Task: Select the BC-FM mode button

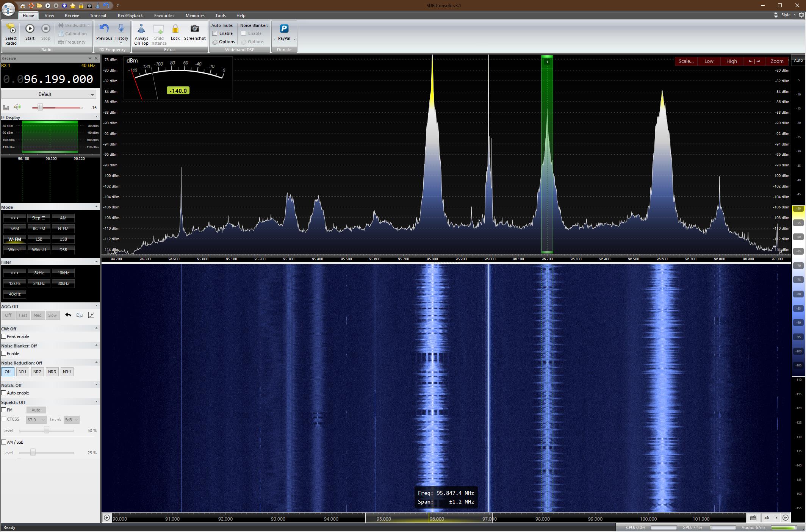Action: (39, 228)
